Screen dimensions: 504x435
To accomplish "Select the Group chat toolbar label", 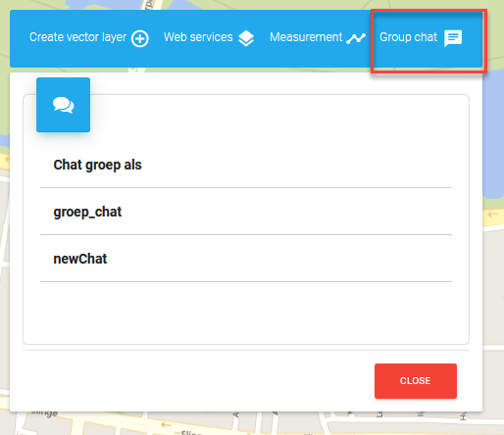I will tap(408, 37).
